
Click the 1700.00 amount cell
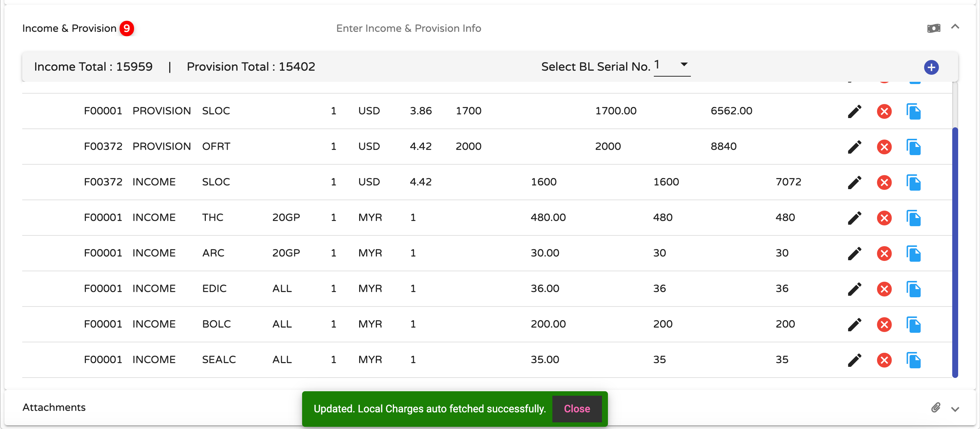616,111
